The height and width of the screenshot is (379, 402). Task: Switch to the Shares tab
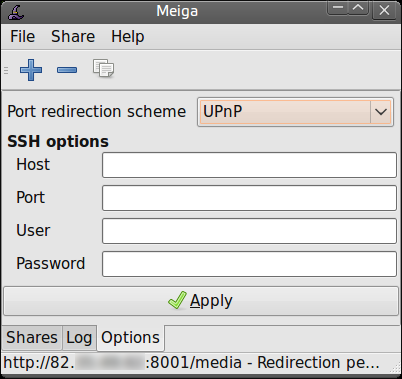[32, 337]
